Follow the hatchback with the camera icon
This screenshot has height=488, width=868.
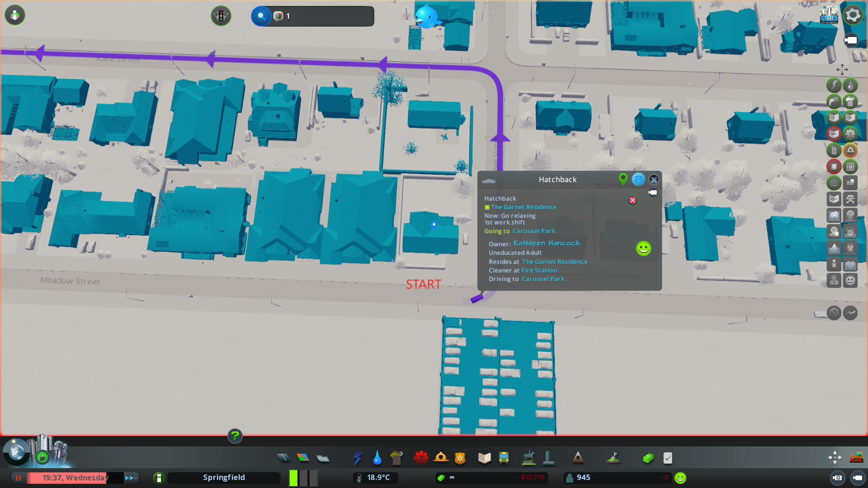(x=652, y=192)
